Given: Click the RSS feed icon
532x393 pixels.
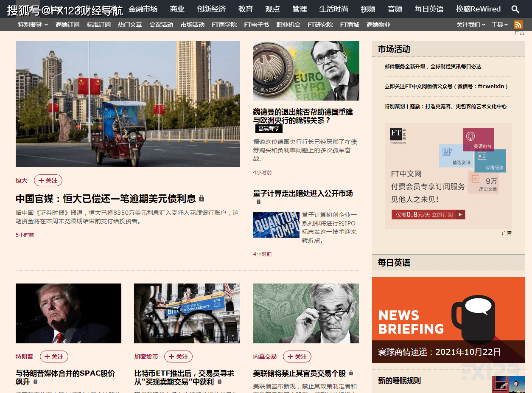Looking at the screenshot, I should (x=518, y=25).
